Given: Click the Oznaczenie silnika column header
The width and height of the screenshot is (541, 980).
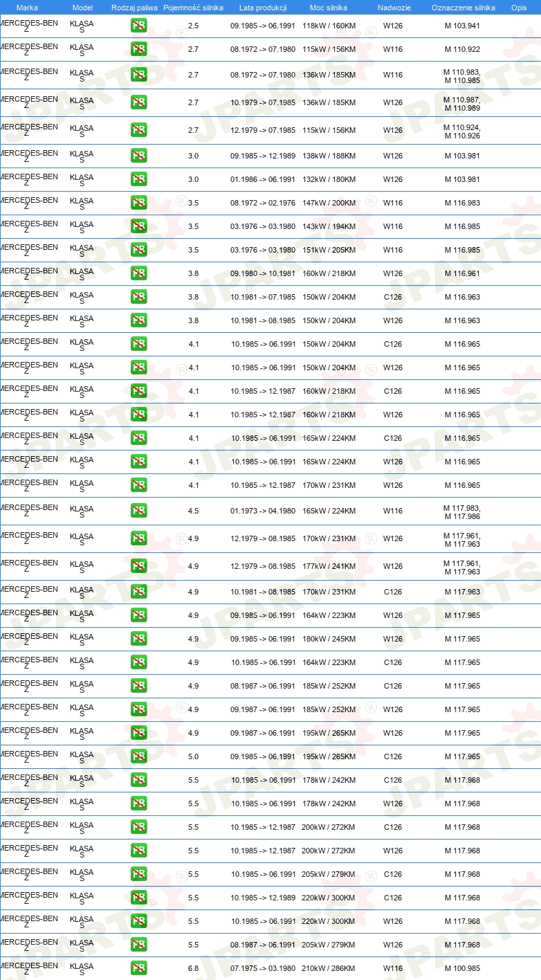Looking at the screenshot, I should [x=463, y=8].
